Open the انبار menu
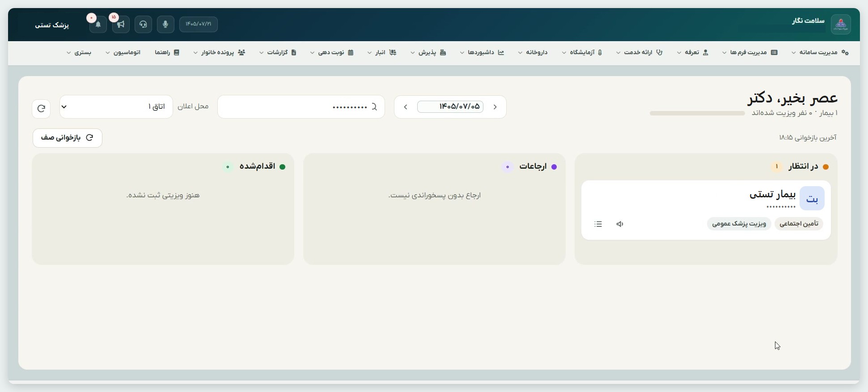Viewport: 868px width, 392px height. [382, 52]
